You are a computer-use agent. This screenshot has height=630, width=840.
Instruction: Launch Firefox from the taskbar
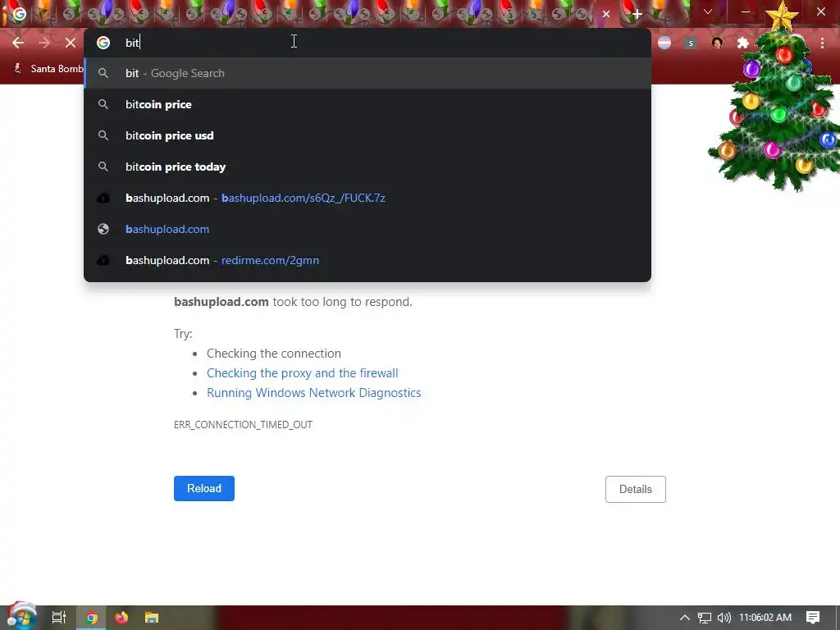[x=121, y=618]
